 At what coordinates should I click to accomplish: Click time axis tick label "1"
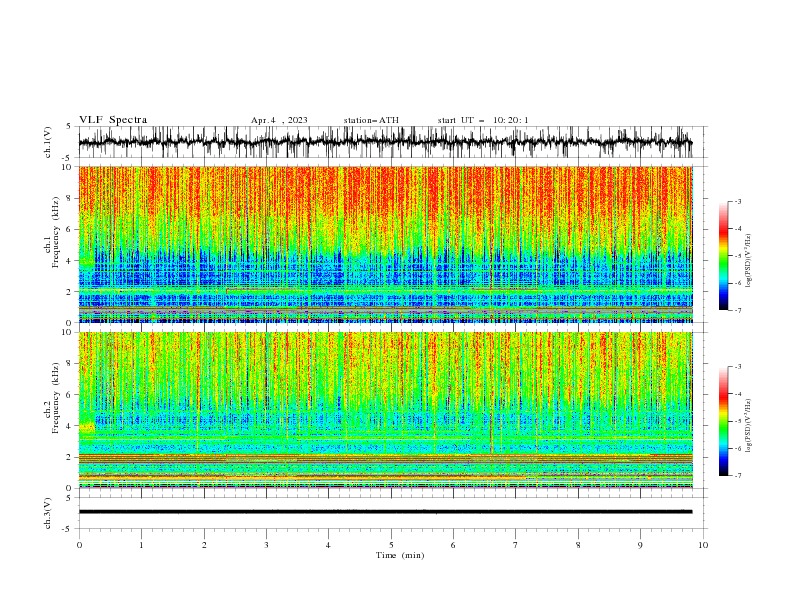pos(141,545)
